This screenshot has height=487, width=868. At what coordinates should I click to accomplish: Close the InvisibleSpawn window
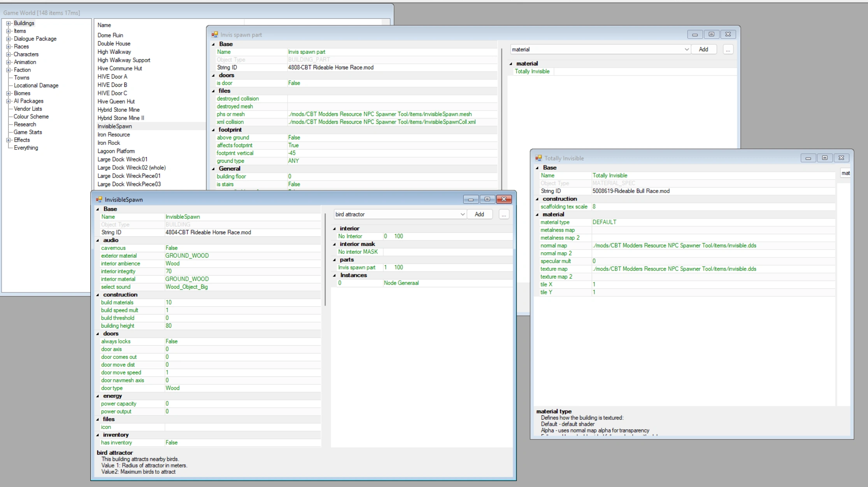point(504,199)
